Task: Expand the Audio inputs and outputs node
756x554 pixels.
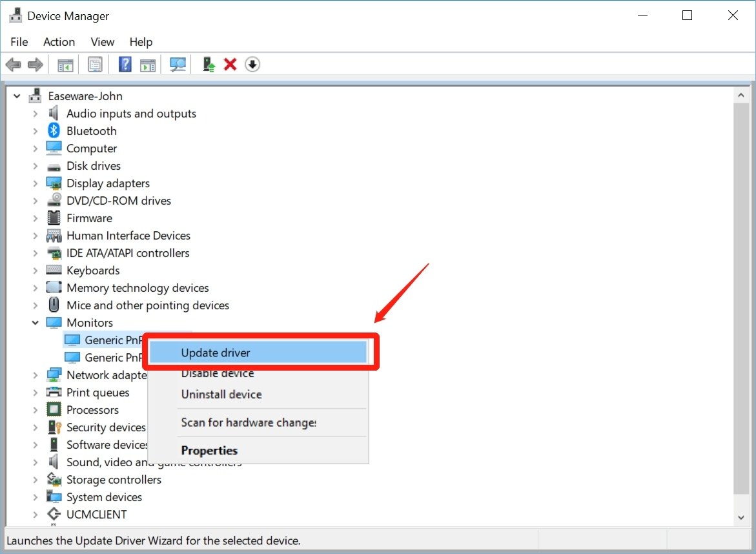Action: [36, 114]
